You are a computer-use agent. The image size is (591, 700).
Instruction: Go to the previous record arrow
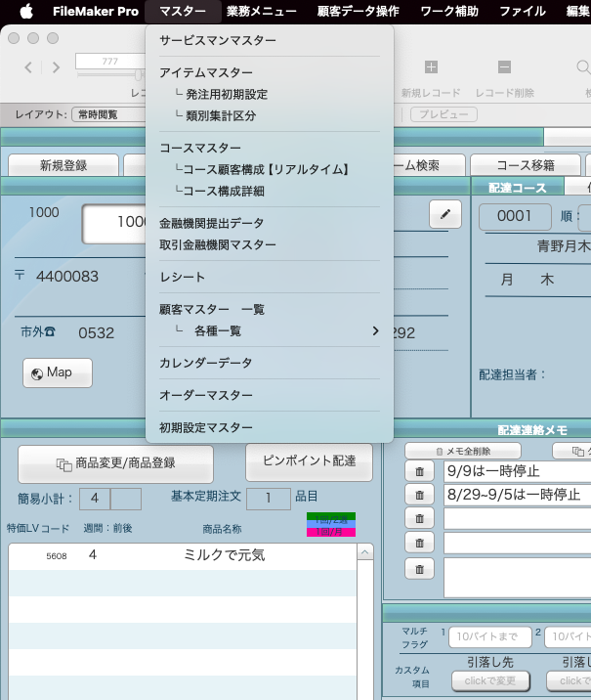[x=28, y=67]
